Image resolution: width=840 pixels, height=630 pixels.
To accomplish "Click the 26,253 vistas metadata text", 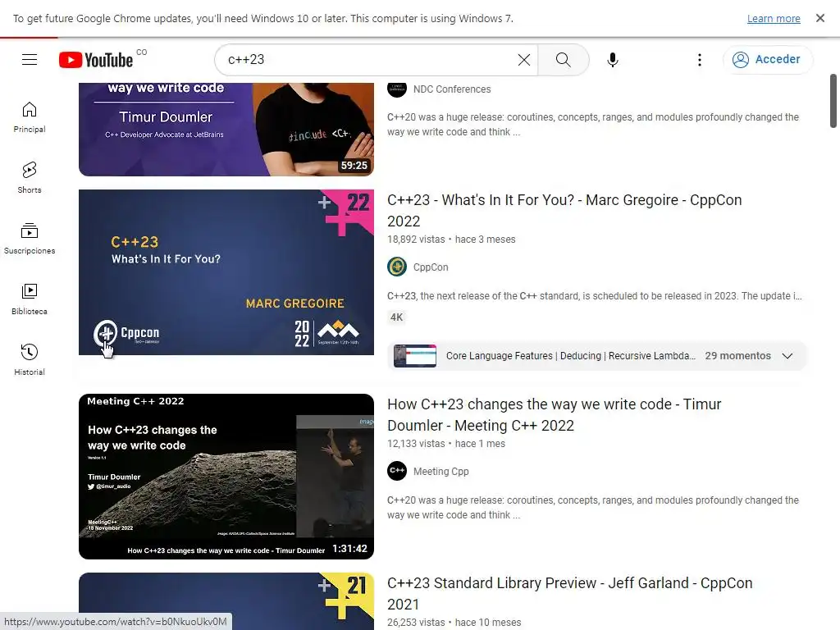I will pos(416,623).
